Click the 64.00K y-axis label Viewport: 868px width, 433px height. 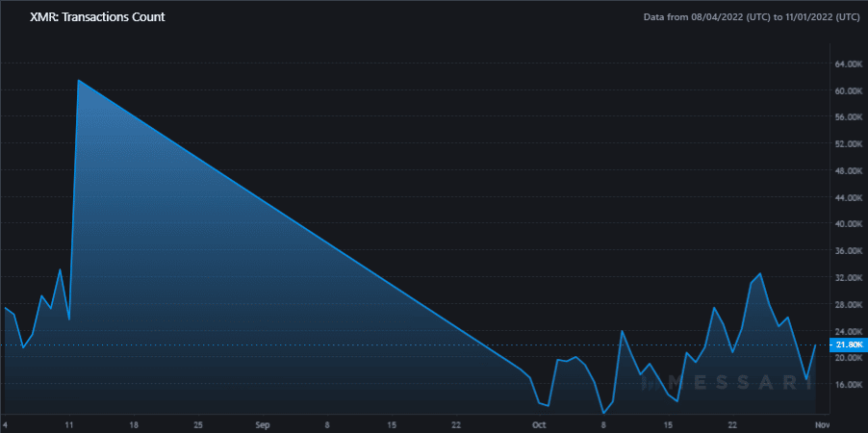[848, 64]
